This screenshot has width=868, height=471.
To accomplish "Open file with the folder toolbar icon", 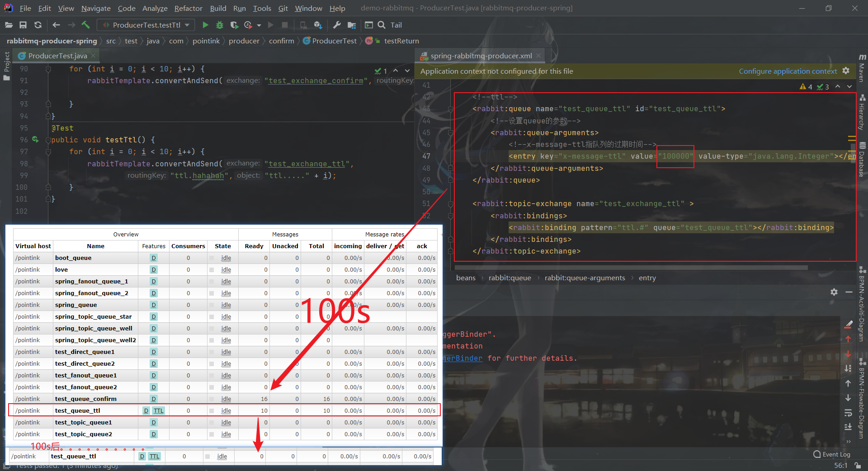I will [8, 25].
